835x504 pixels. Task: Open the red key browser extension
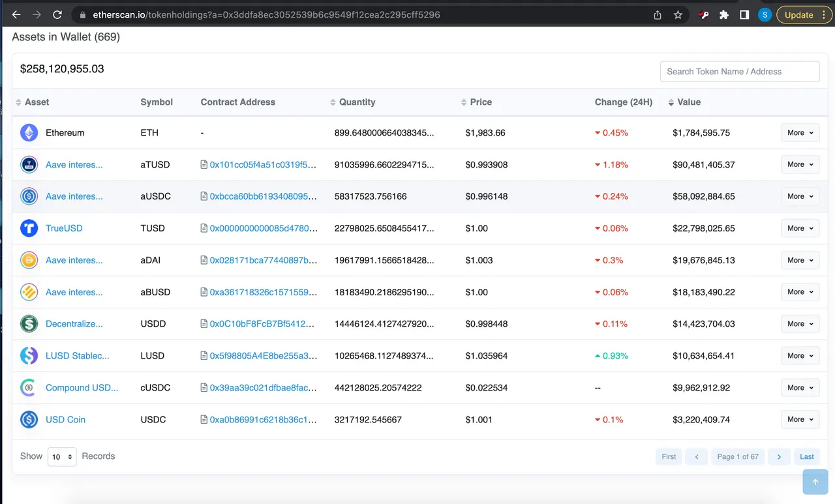pos(704,14)
